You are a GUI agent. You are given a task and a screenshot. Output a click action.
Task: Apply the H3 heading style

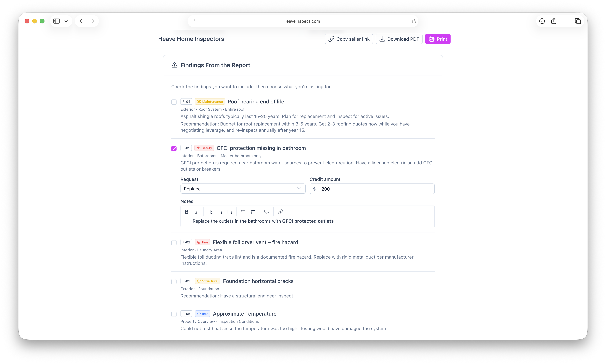pos(230,212)
